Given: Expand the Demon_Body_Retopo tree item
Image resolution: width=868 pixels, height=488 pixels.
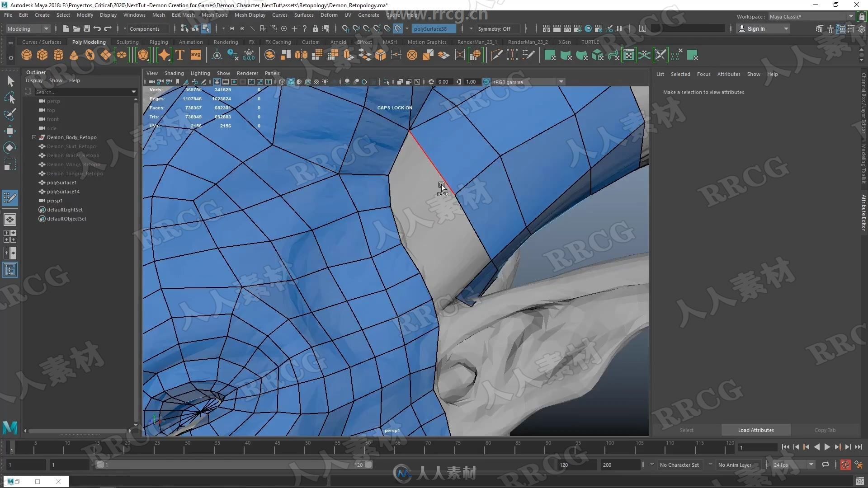Looking at the screenshot, I should [34, 137].
